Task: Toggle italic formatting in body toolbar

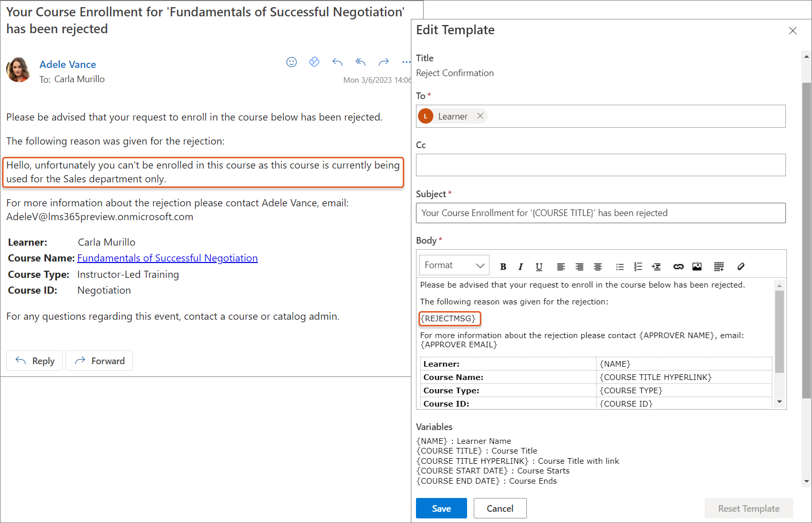Action: pos(520,267)
